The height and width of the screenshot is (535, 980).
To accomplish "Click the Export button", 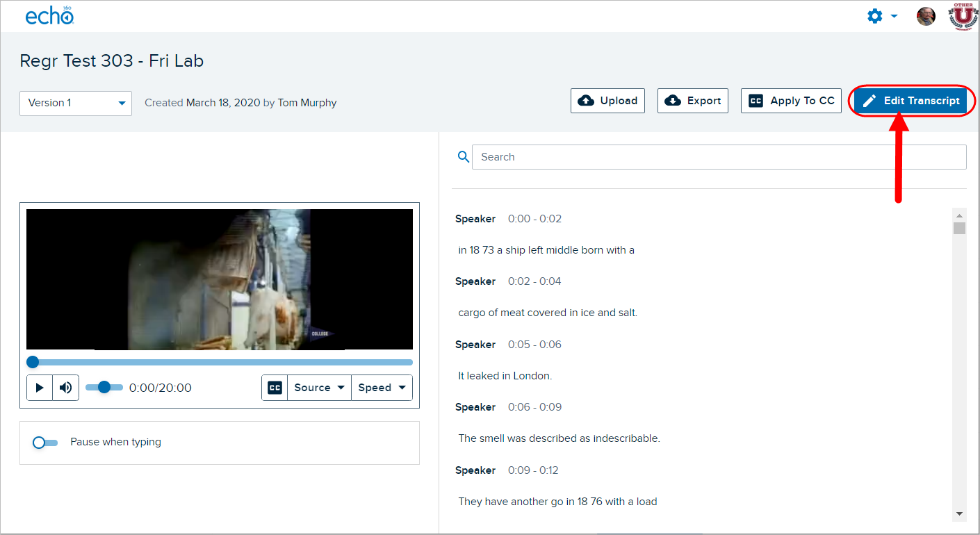I will tap(692, 100).
